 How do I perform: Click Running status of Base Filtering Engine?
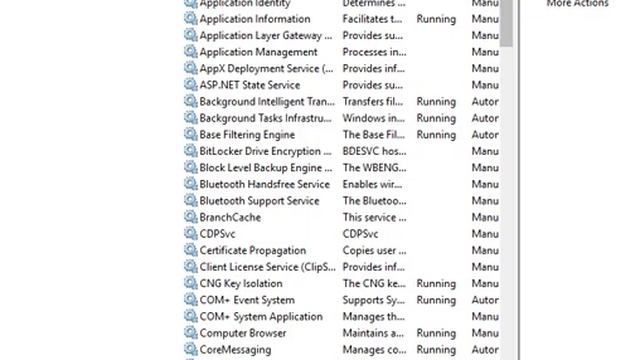pyautogui.click(x=436, y=135)
